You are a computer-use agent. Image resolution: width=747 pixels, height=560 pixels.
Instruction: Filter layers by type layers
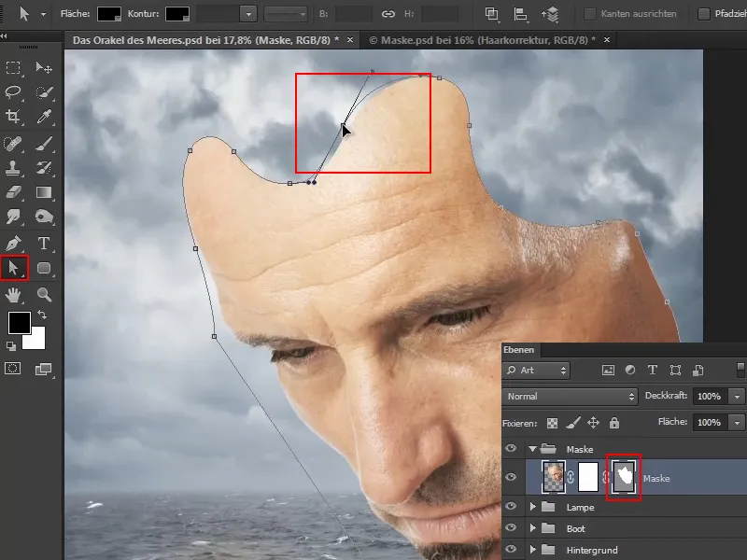[652, 370]
